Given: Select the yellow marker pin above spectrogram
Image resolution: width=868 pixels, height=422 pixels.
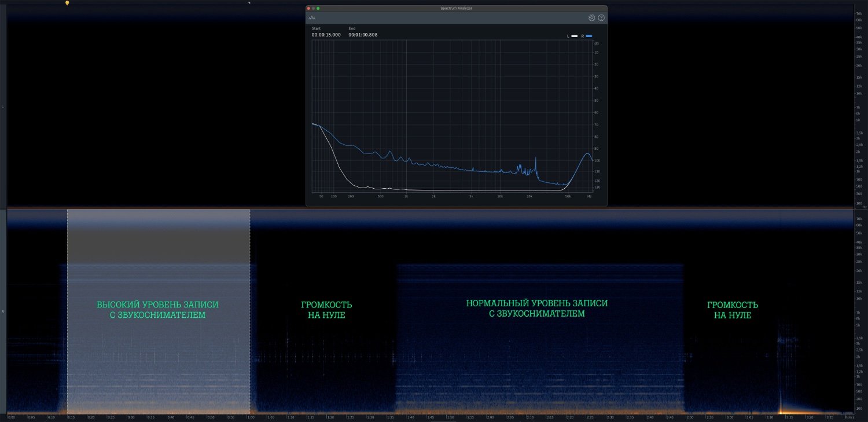Looking at the screenshot, I should [x=67, y=3].
